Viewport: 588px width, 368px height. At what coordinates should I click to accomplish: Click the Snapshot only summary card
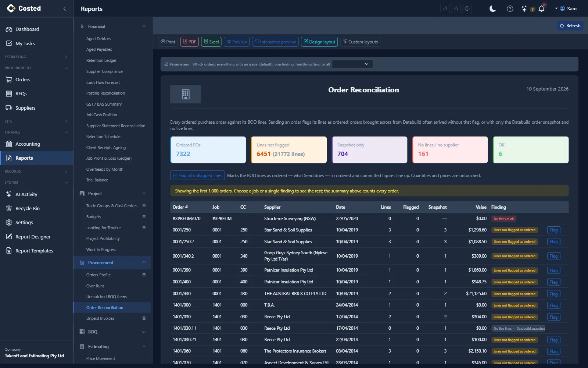coord(369,150)
